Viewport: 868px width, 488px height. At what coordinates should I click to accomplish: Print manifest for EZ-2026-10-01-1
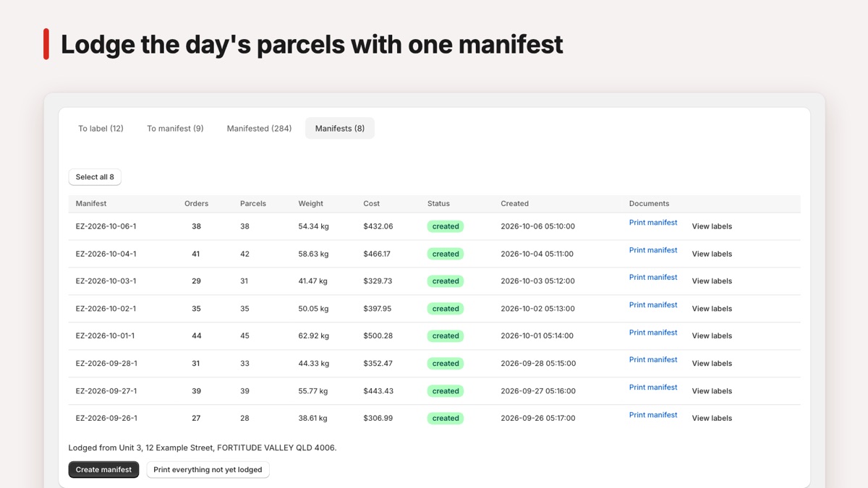pos(653,333)
